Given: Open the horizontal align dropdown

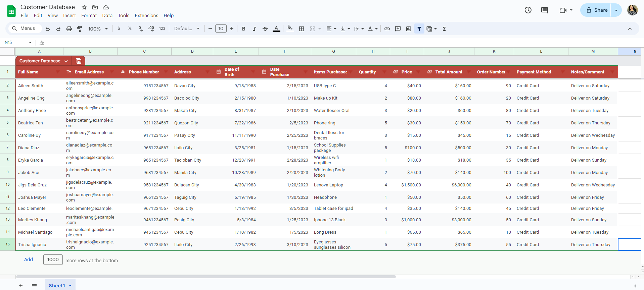Looking at the screenshot, I should coord(331,29).
